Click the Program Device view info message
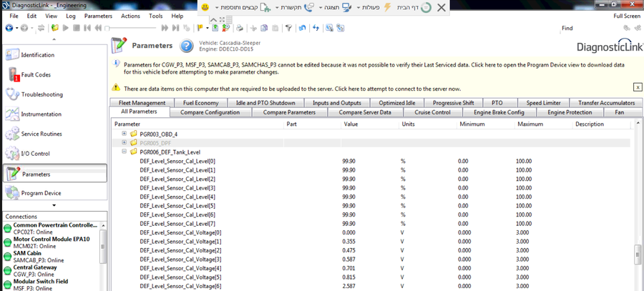Screen dimensions: 644x291 [374, 68]
